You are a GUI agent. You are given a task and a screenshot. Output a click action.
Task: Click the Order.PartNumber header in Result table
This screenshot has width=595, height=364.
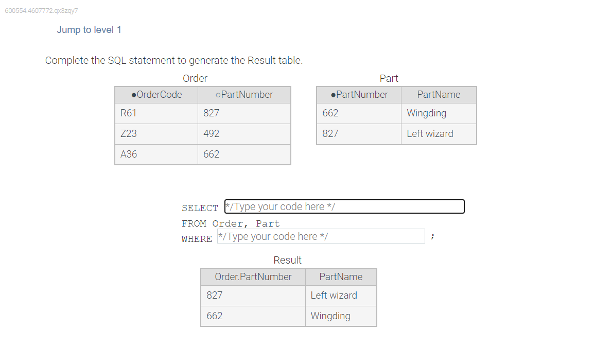(253, 276)
